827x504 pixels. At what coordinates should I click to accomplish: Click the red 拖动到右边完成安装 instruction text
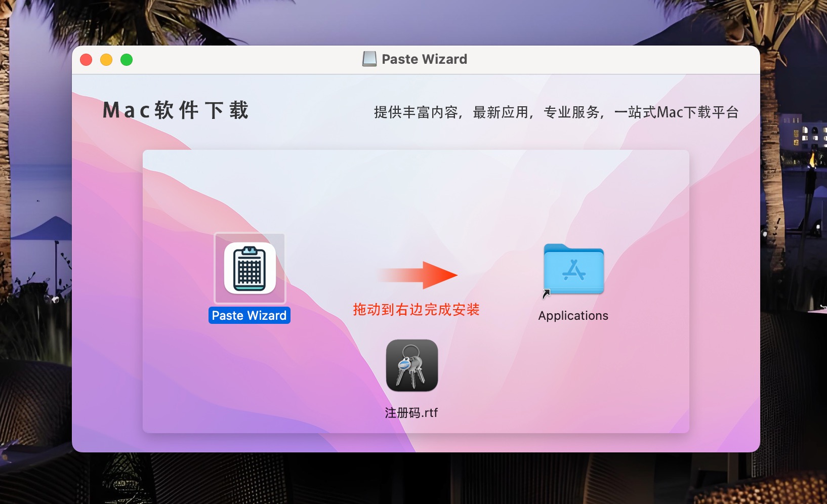pos(416,310)
